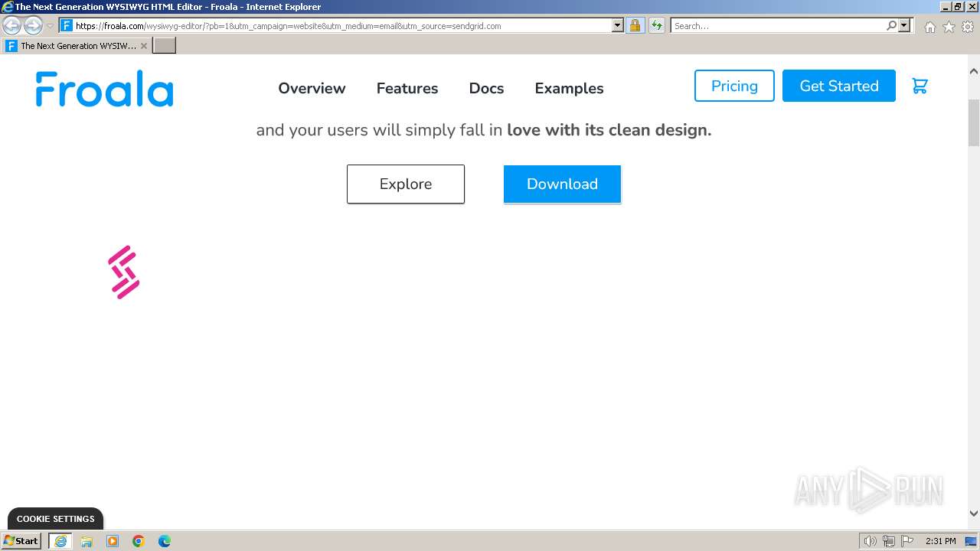Image resolution: width=980 pixels, height=551 pixels.
Task: Click the Pricing button
Action: click(x=734, y=86)
